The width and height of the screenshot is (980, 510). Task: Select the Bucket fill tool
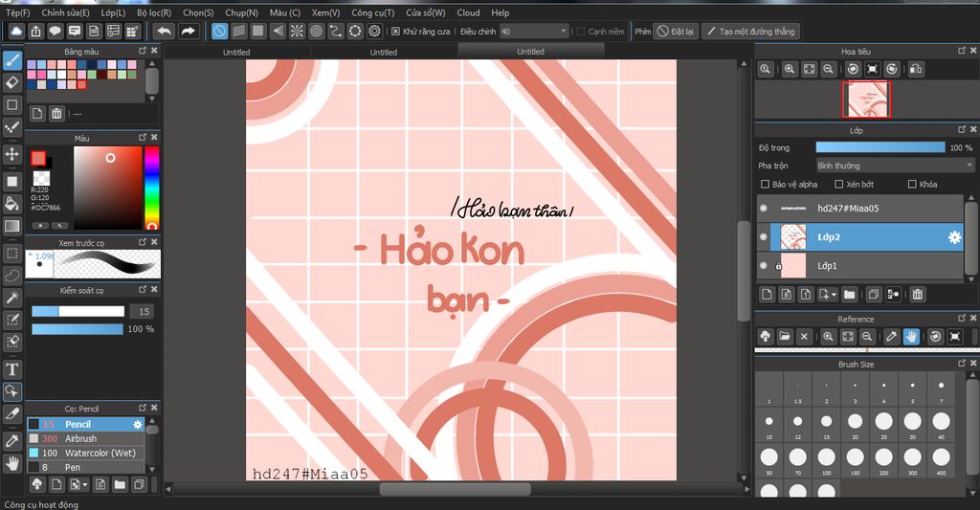coord(11,203)
